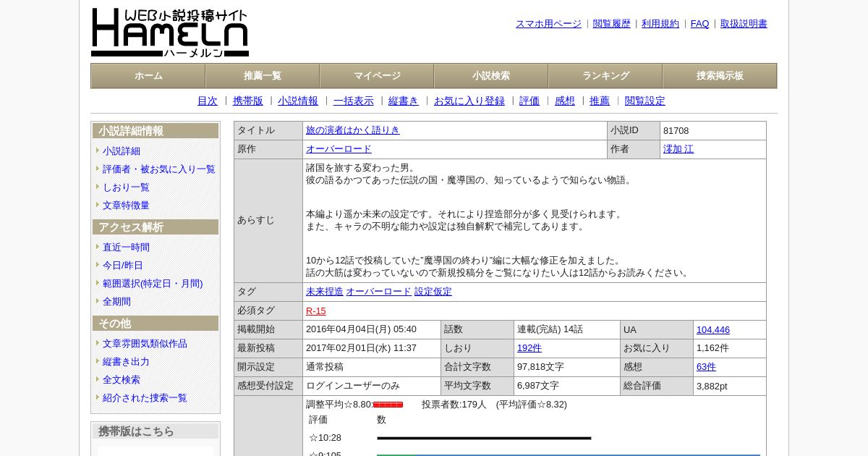Click 小説詳細情報 sidebar header
The image size is (868, 456).
(156, 131)
